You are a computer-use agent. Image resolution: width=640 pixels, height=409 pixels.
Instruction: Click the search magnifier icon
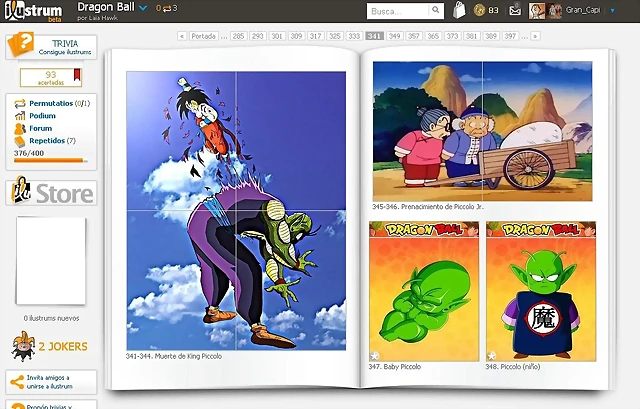tap(436, 10)
